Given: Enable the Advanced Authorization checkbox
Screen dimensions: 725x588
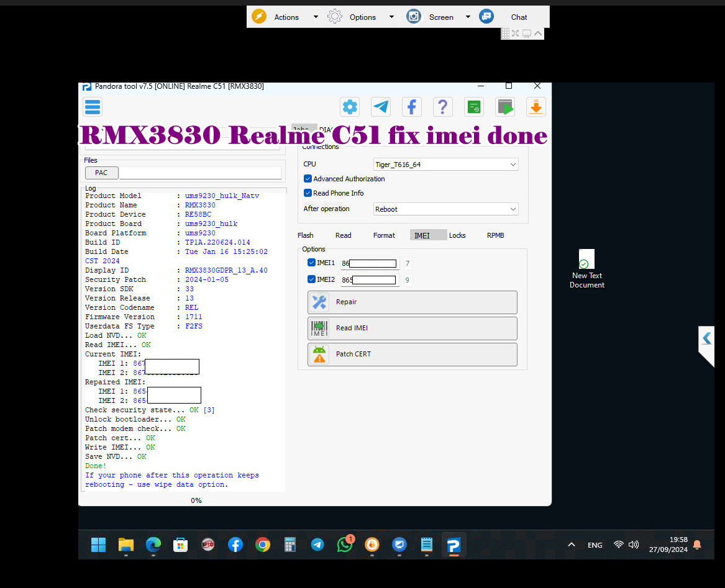Looking at the screenshot, I should click(308, 178).
